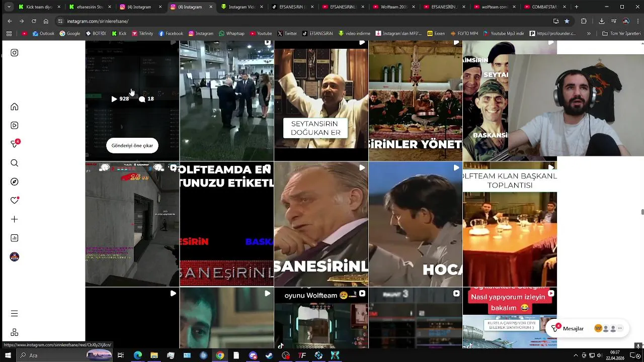Viewport: 644px width, 362px height.
Task: Open the Outlook bookmark
Action: click(x=43, y=34)
